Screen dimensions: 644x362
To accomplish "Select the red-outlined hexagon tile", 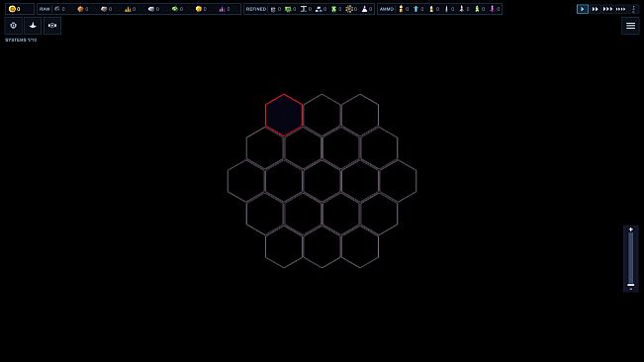I will [284, 115].
